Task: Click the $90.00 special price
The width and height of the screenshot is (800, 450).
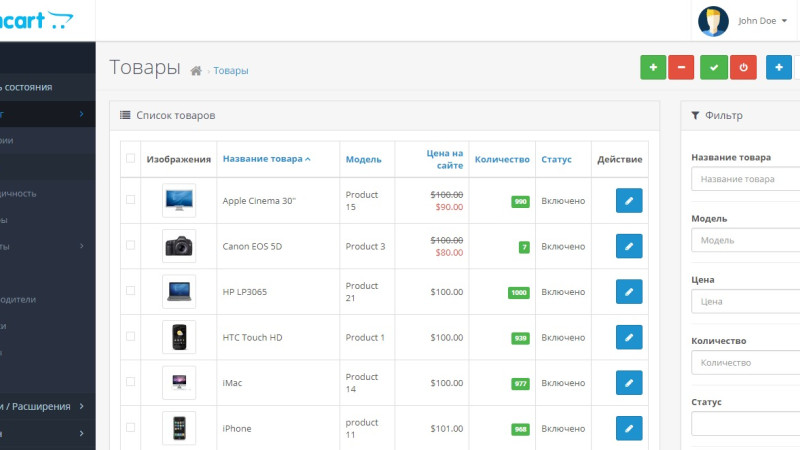Action: (x=449, y=207)
